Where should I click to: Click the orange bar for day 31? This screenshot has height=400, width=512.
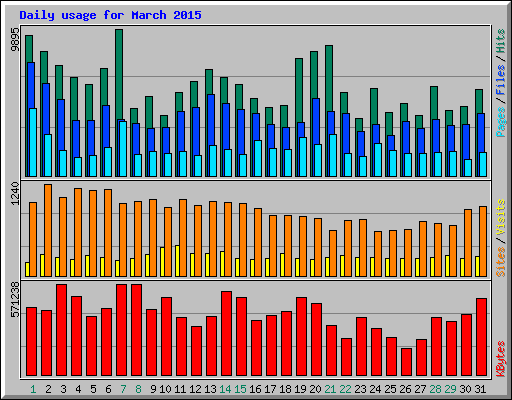483,241
